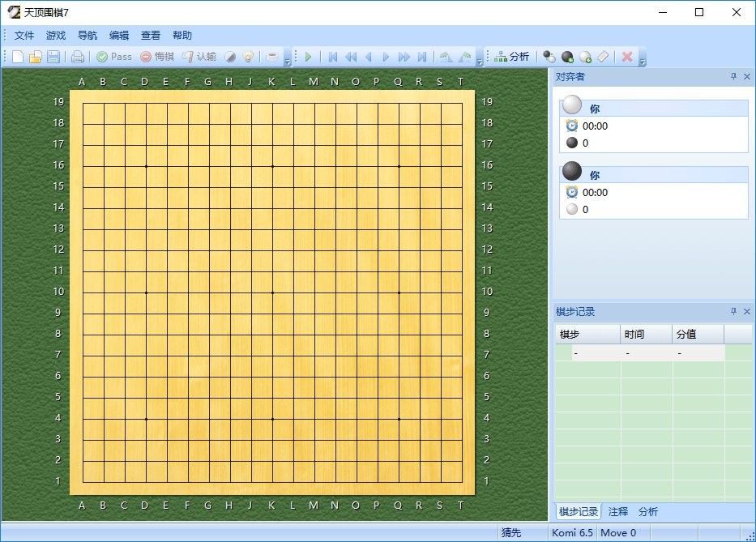This screenshot has height=542, width=756.
Task: Expand the file toolbar overflow chevron
Action: tap(287, 62)
